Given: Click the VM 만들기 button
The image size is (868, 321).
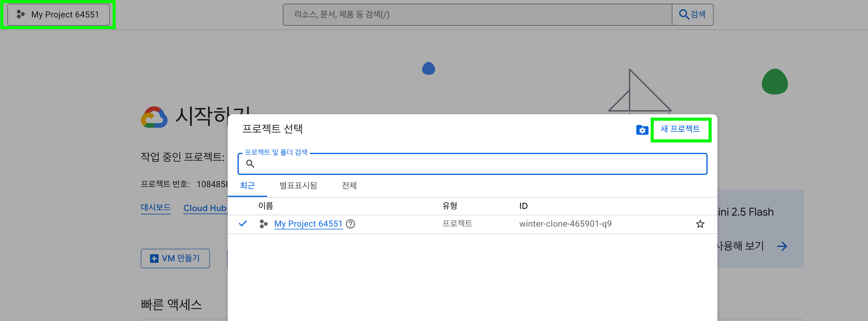Looking at the screenshot, I should click(x=175, y=258).
